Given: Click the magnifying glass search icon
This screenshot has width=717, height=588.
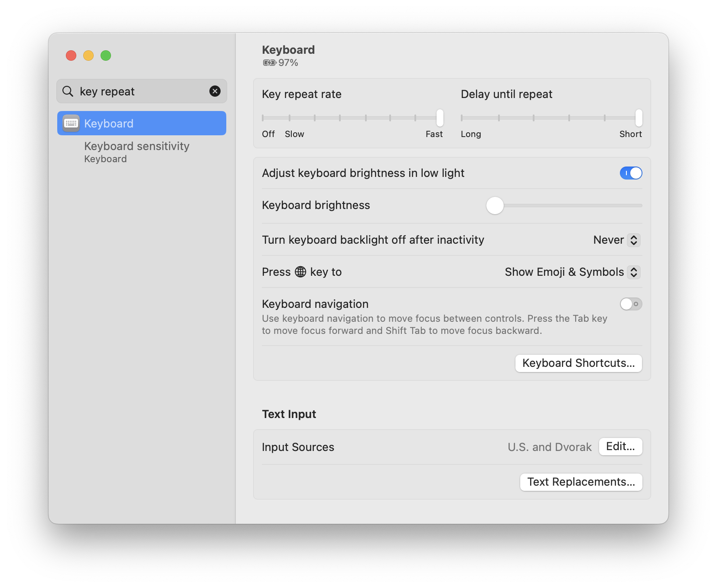Looking at the screenshot, I should pyautogui.click(x=68, y=91).
